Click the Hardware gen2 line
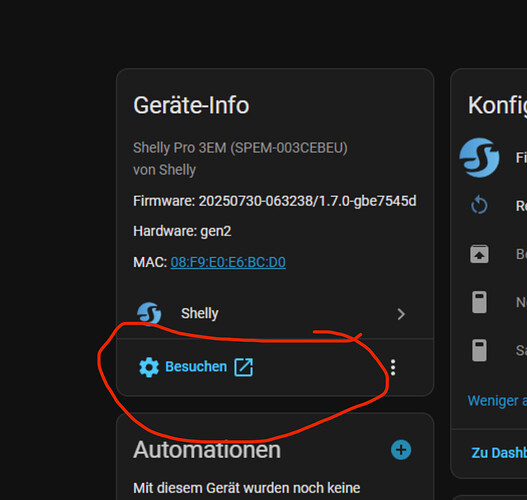The width and height of the screenshot is (527, 500). point(182,231)
